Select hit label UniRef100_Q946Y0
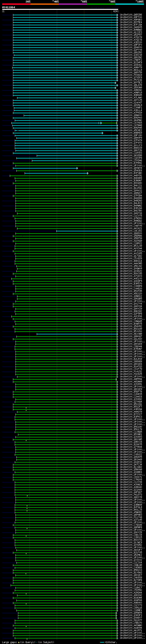This screenshot has height=644, width=146. [x=131, y=48]
